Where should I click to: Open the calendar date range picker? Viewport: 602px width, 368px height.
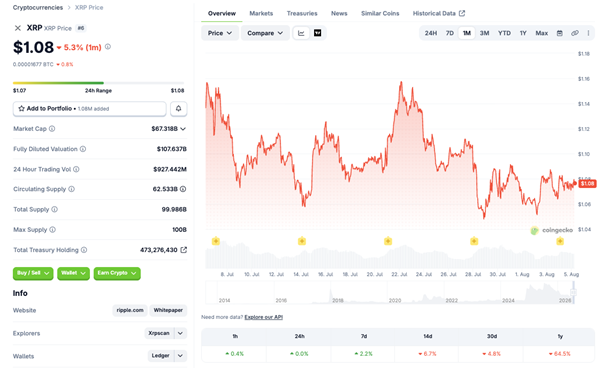560,33
